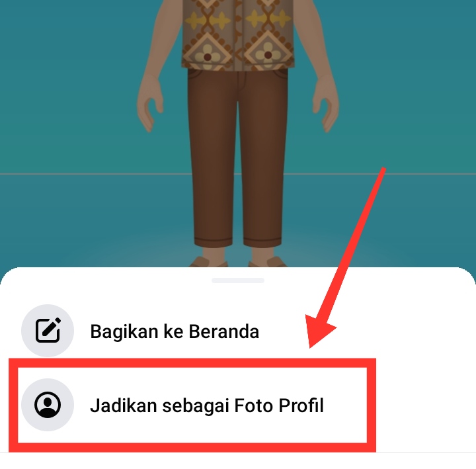The height and width of the screenshot is (469, 476).
Task: Tap the avatar's brown sandals
Action: point(238,261)
